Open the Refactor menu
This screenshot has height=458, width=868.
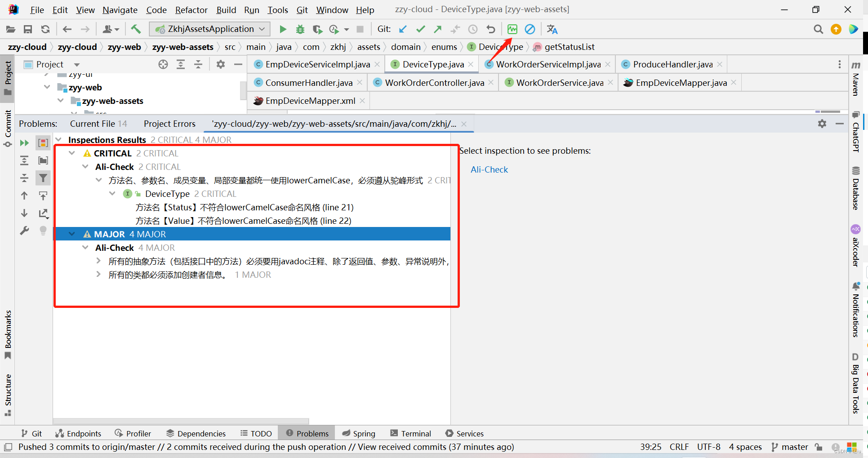[191, 9]
